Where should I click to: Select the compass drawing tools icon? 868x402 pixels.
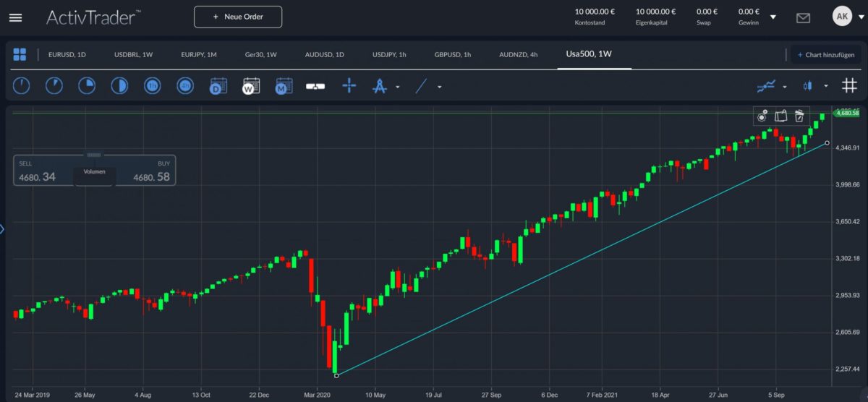click(380, 86)
